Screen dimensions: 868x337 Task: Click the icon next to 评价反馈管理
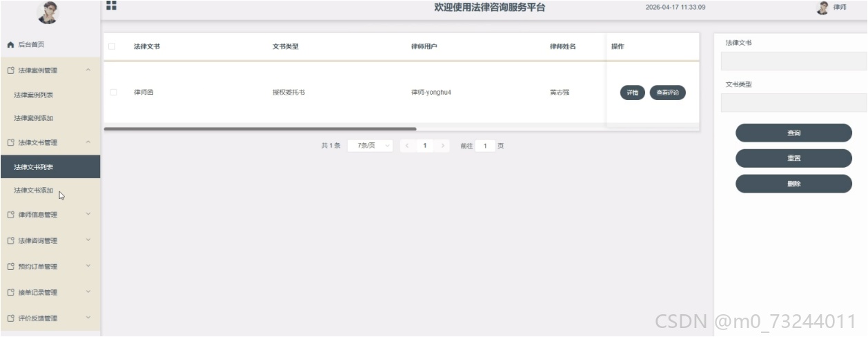(10, 318)
